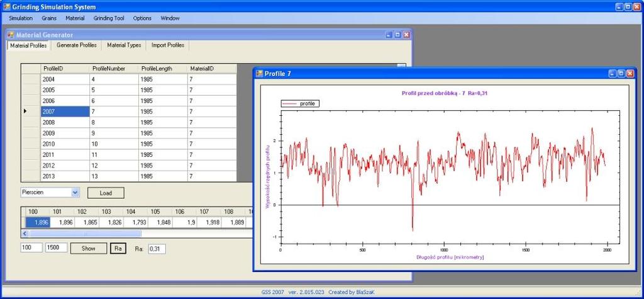
Task: Switch to the Import Profiles tab
Action: pyautogui.click(x=167, y=45)
